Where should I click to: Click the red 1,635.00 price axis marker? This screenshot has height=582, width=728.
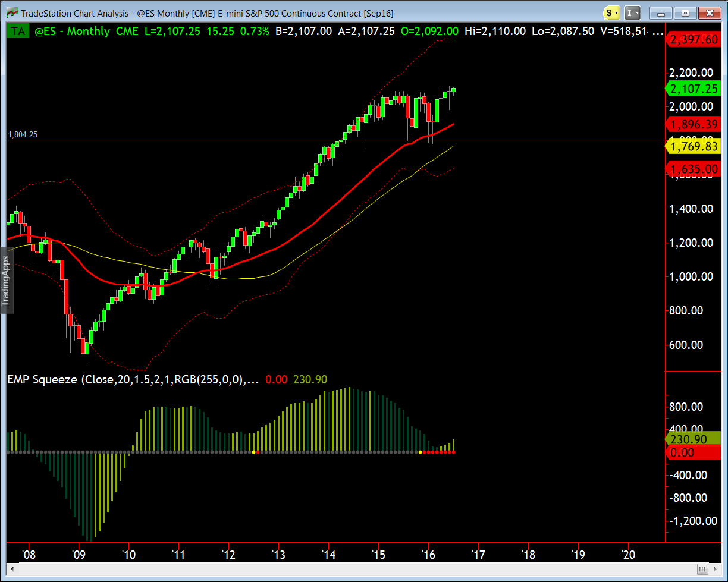click(694, 169)
